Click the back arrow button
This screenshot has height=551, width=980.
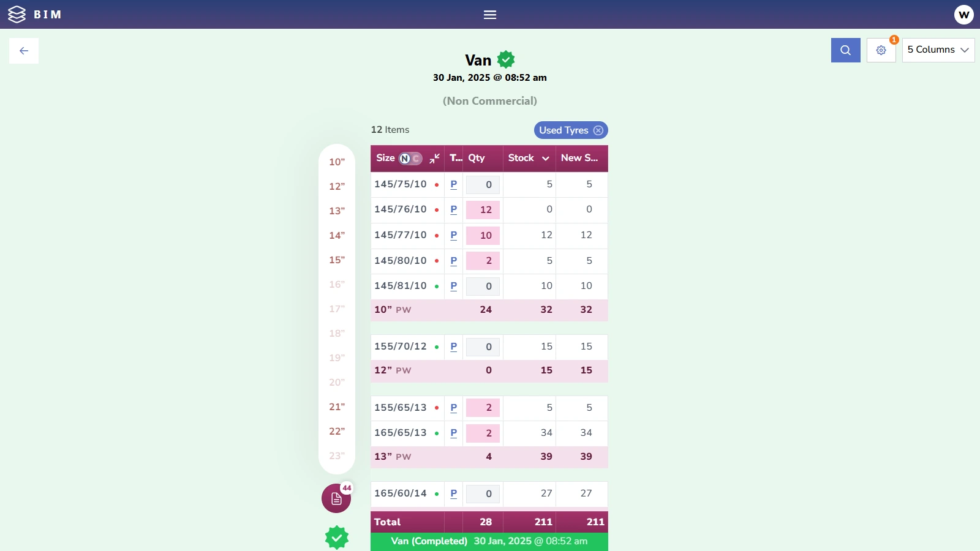click(24, 51)
